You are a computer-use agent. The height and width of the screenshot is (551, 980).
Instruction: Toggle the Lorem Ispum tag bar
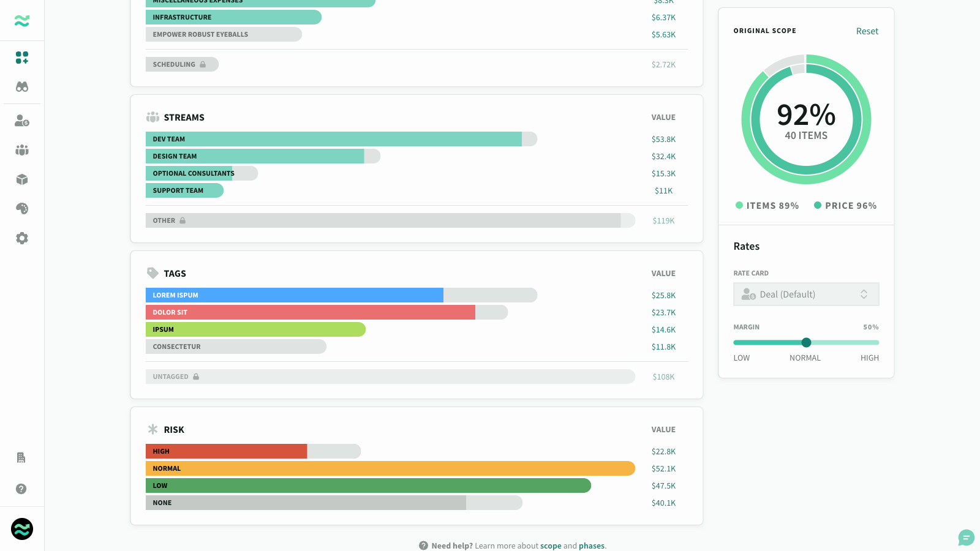pos(341,295)
